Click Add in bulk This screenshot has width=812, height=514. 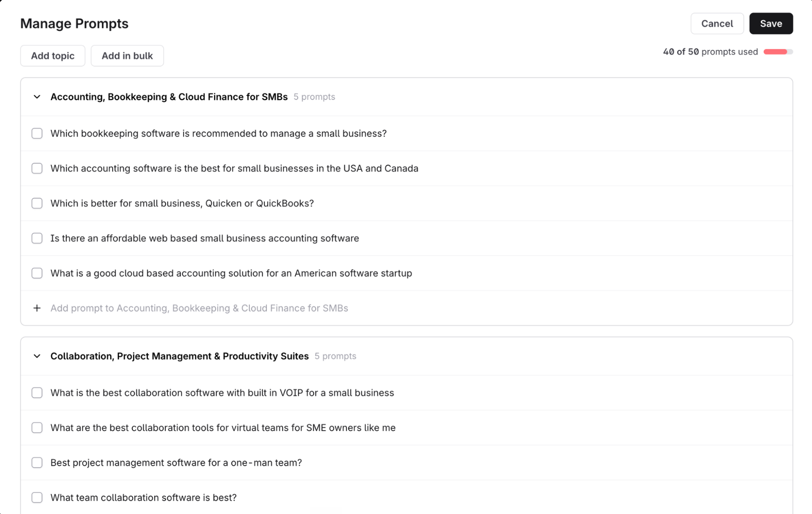point(127,56)
